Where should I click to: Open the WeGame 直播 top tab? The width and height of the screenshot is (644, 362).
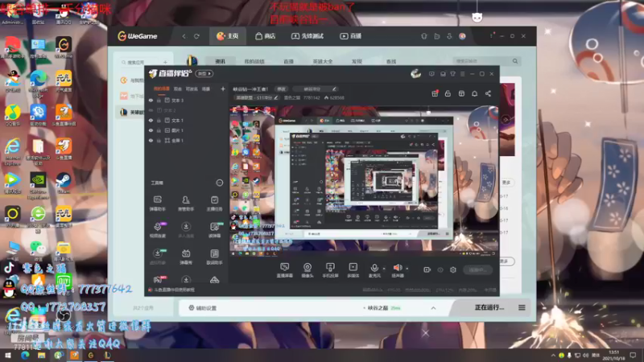click(351, 36)
